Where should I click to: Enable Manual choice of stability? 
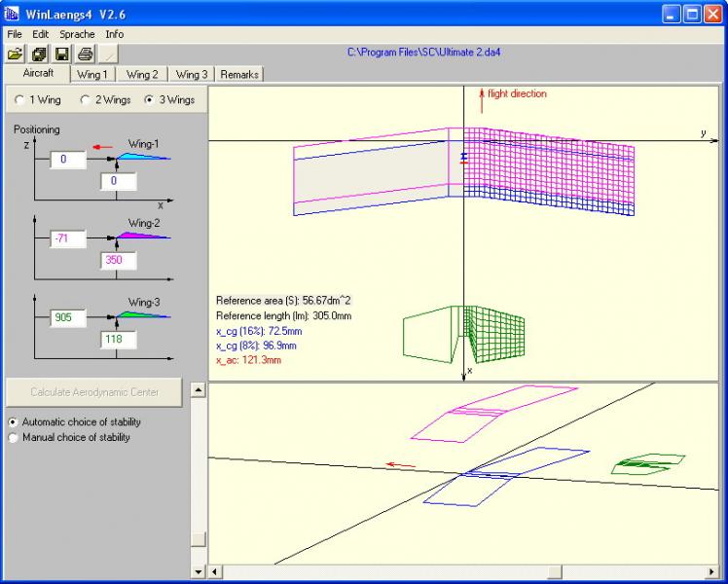point(14,438)
